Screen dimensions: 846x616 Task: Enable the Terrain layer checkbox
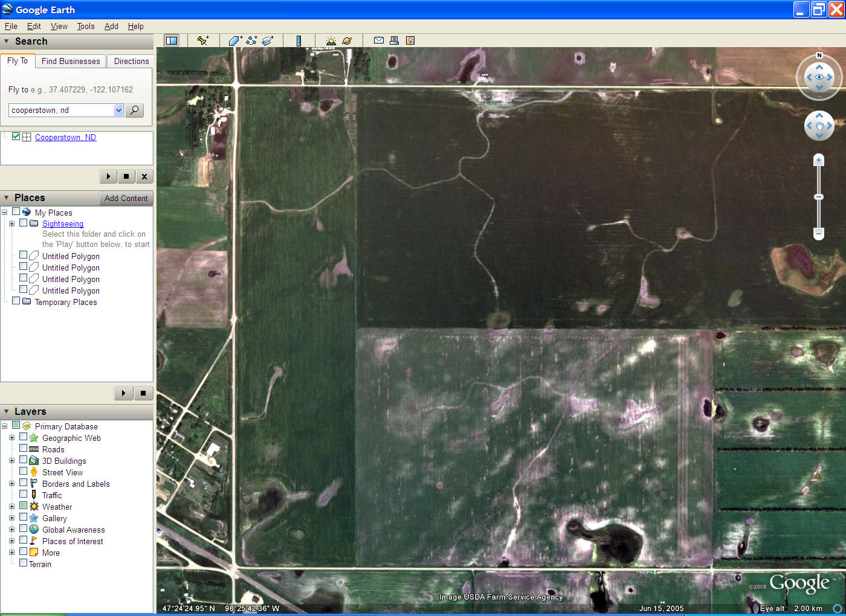click(24, 563)
